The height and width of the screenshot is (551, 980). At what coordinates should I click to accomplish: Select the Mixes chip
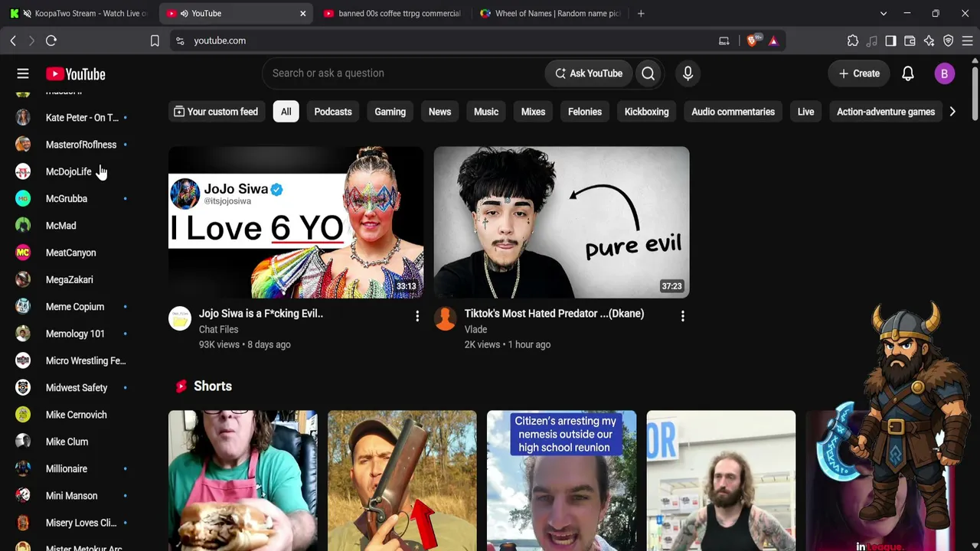pos(533,112)
